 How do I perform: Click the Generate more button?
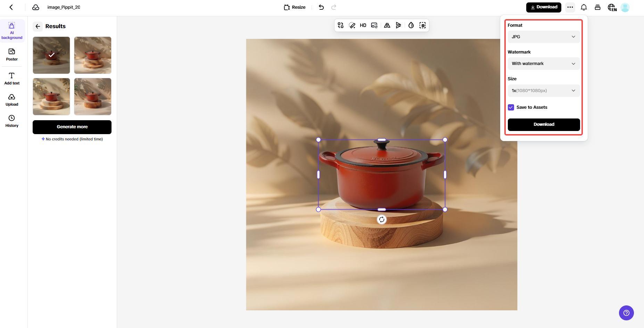point(72,127)
